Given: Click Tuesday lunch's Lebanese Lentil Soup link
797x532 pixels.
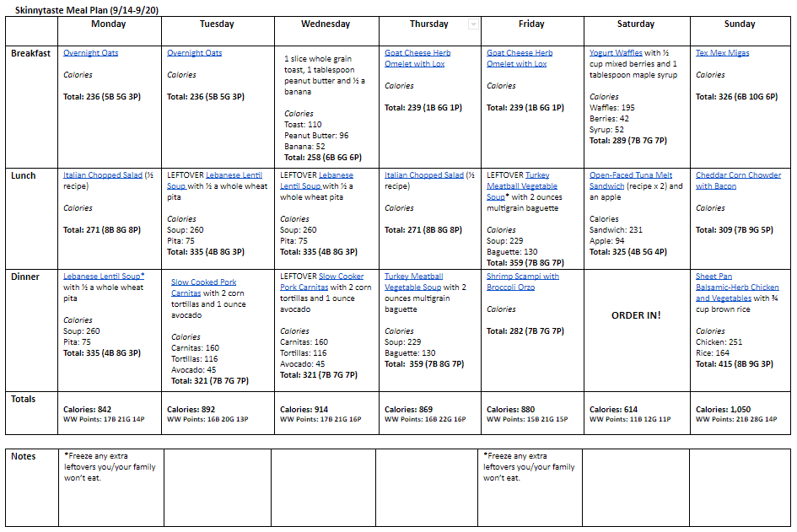Looking at the screenshot, I should (x=234, y=175).
